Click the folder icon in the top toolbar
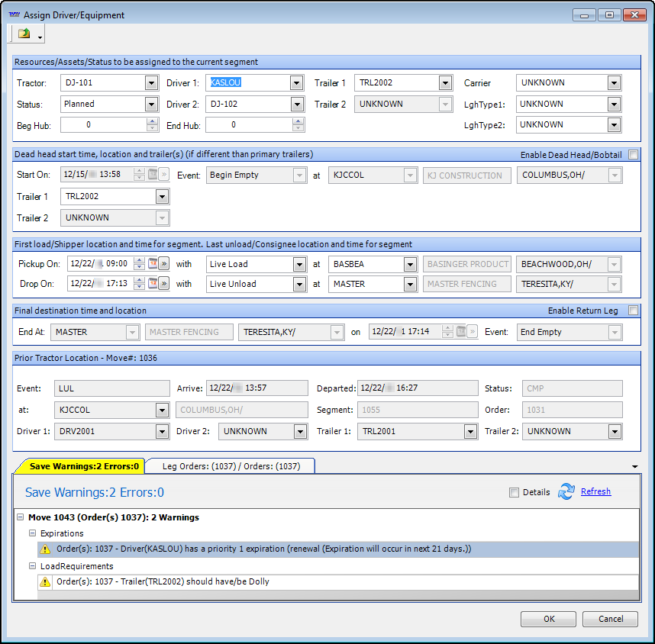Viewport: 655px width, 644px height. point(24,34)
